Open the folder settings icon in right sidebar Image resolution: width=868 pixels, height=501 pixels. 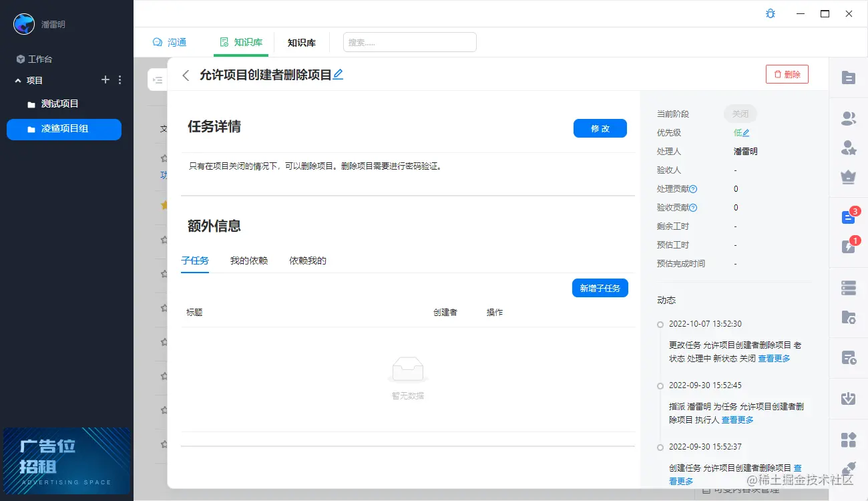point(849,317)
